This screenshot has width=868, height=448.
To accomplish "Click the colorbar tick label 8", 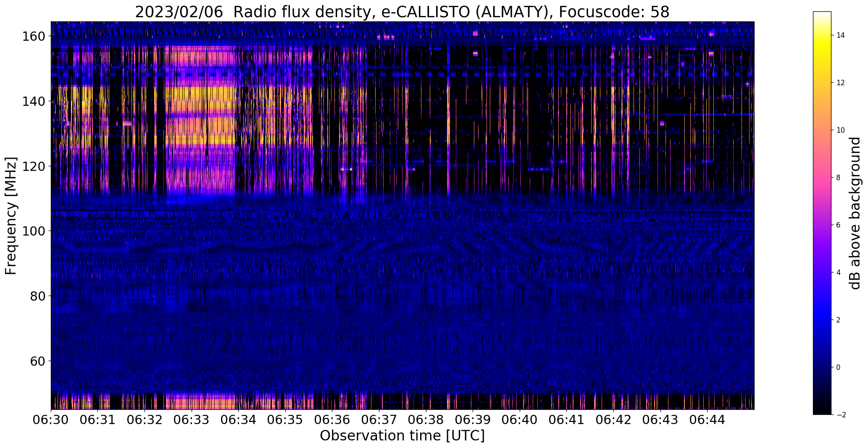I will click(x=839, y=178).
